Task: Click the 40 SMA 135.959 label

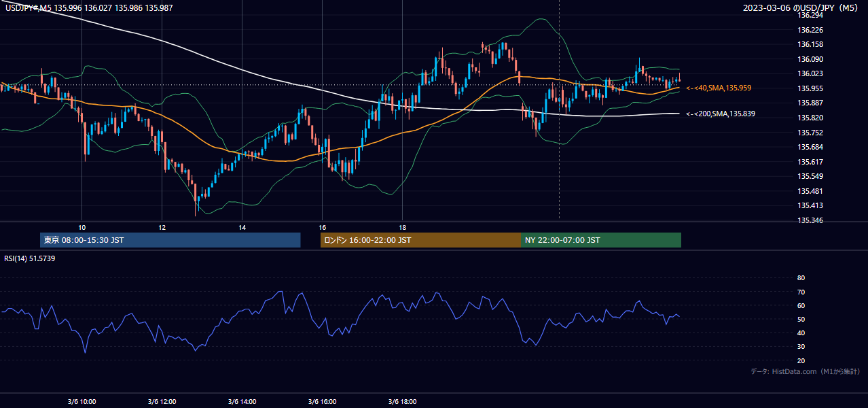Action: (719, 88)
